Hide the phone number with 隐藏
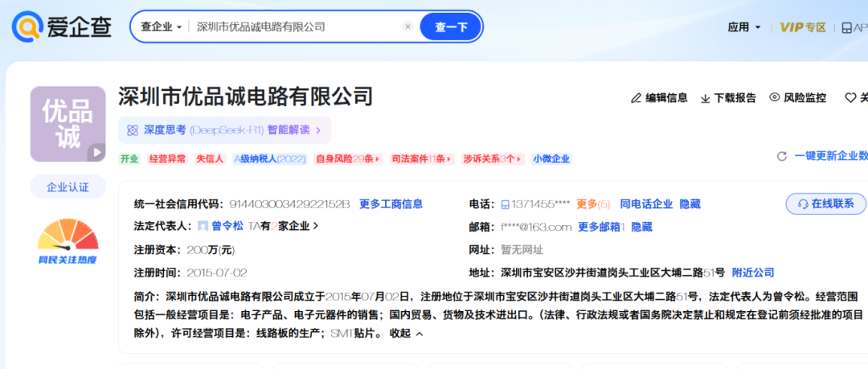Image resolution: width=868 pixels, height=369 pixels. 690,204
